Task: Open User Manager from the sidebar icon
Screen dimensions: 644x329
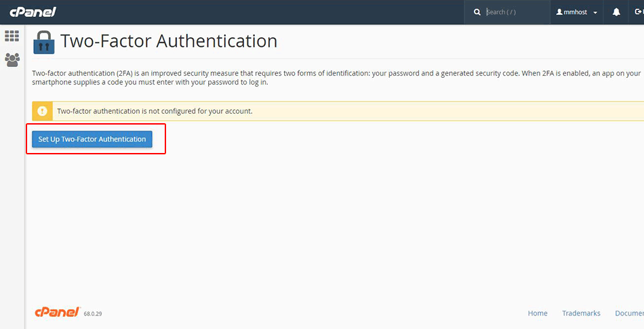Action: 12,60
